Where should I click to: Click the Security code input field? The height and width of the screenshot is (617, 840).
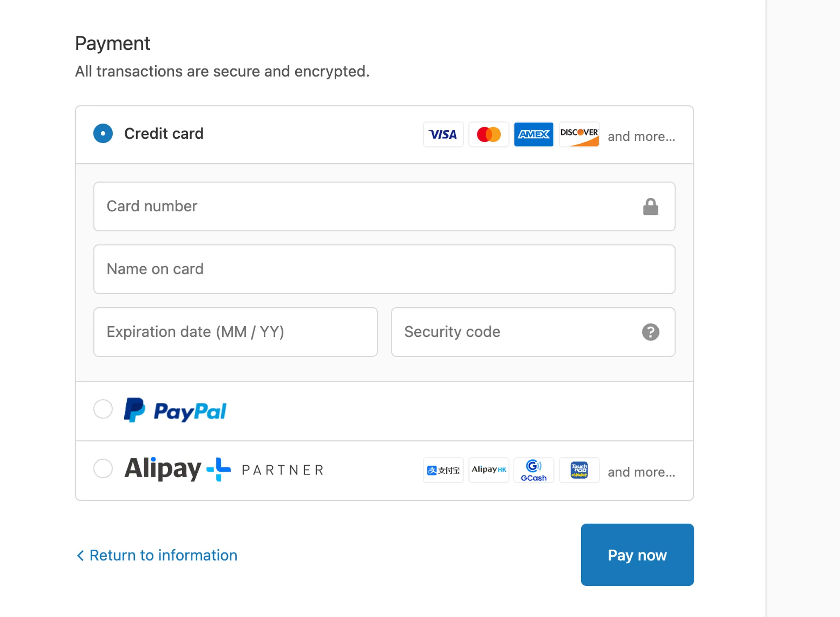point(517,332)
